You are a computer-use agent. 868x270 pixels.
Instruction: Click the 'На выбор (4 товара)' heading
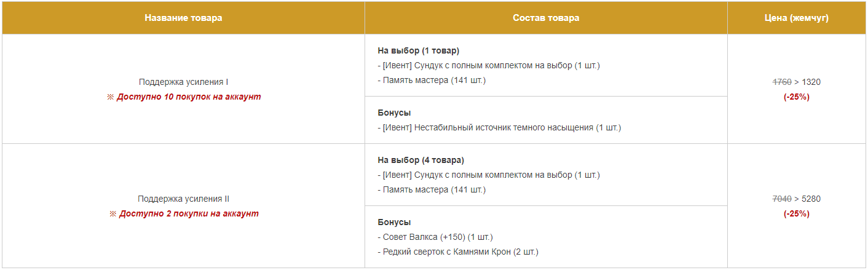(421, 160)
